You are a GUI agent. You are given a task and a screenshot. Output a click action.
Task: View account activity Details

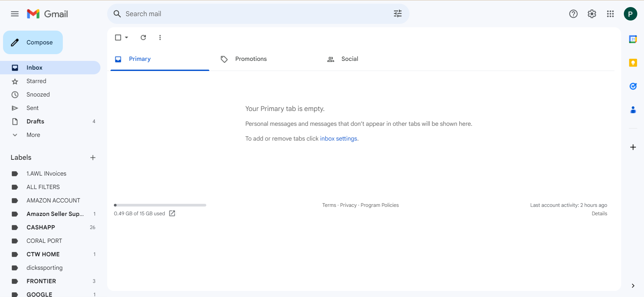coord(599,214)
